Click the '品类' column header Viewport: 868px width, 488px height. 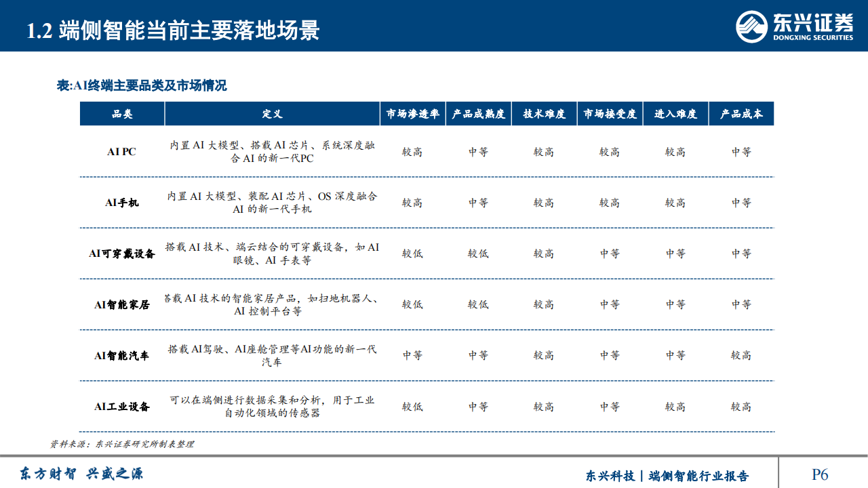pyautogui.click(x=122, y=114)
